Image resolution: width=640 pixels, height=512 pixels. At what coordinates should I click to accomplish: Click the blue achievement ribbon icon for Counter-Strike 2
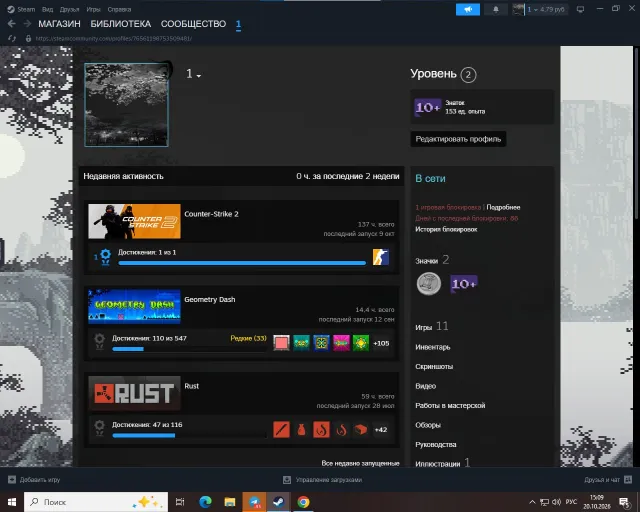[x=105, y=257]
